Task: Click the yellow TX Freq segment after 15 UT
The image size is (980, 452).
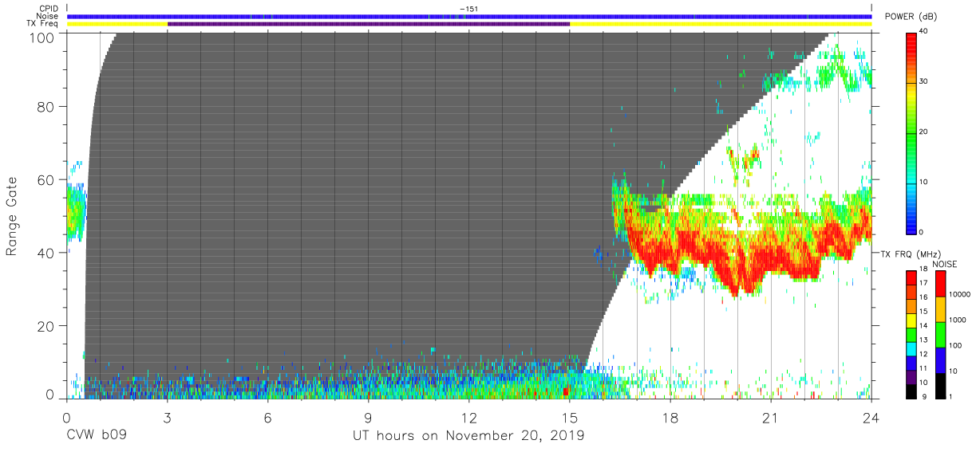Action: click(x=721, y=24)
